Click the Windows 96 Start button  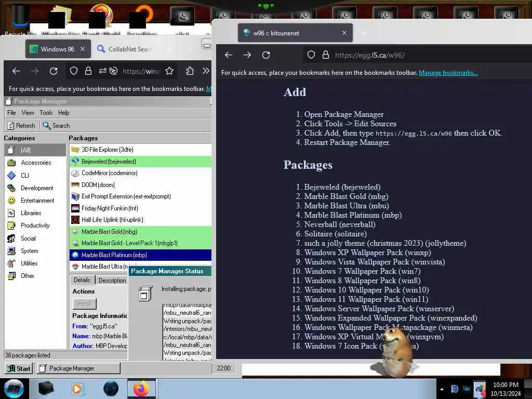[19, 368]
